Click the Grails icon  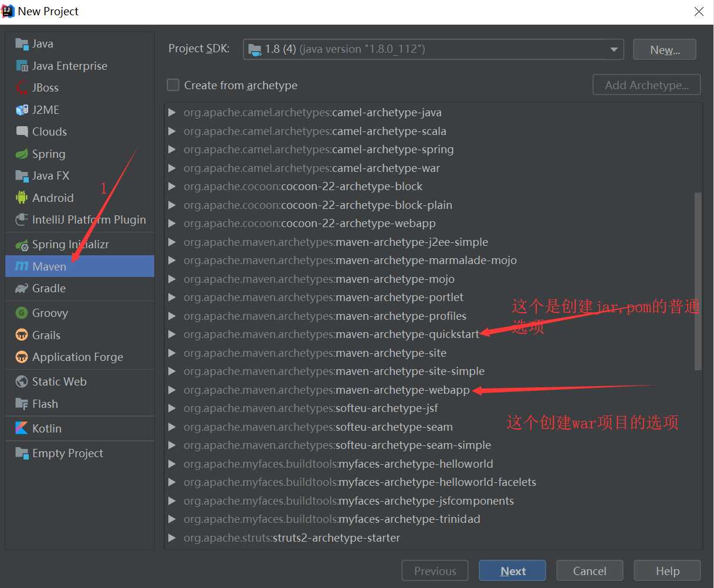[22, 335]
